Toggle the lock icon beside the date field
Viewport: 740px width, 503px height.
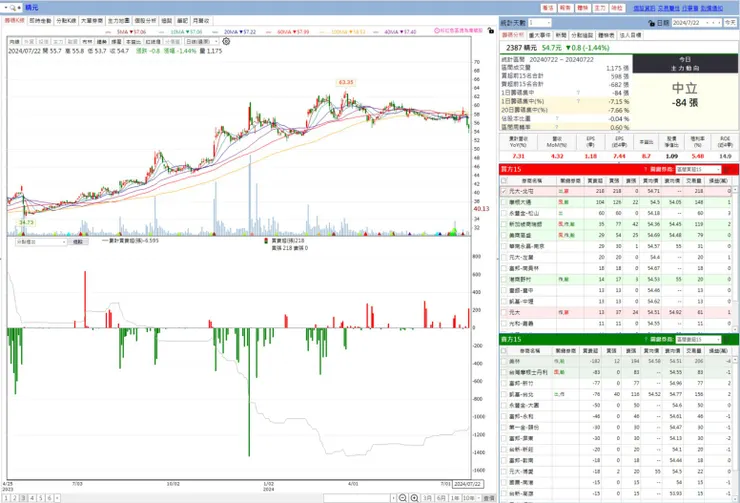(x=652, y=23)
